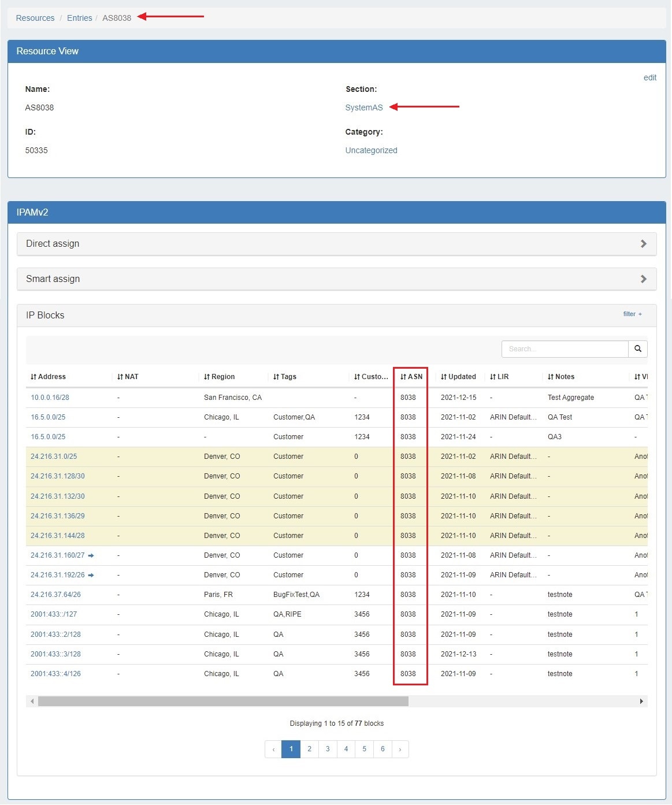Open the 10.0.0.16/28 address block

[x=50, y=398]
